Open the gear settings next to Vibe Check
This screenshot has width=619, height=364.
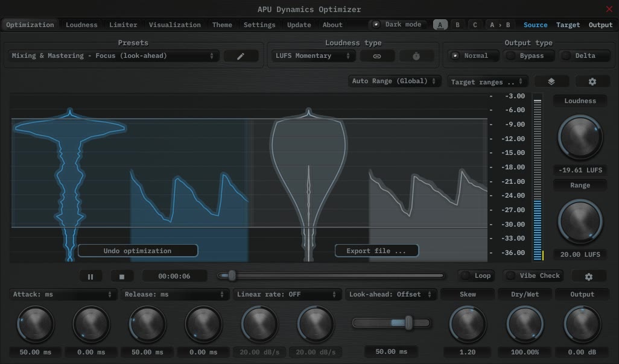[x=589, y=277]
